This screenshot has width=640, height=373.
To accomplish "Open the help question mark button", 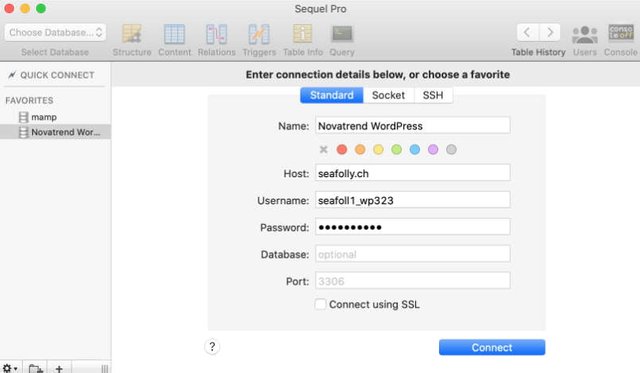I will [x=212, y=347].
